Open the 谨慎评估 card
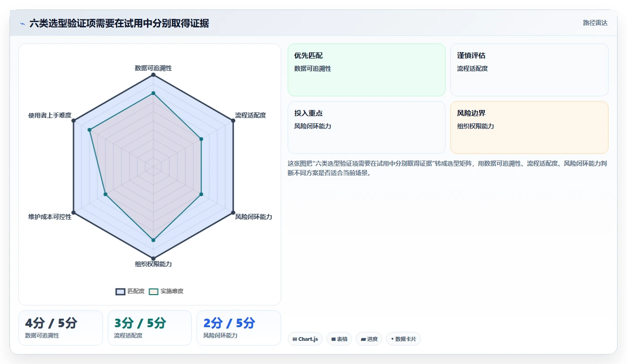The image size is (627, 364). click(529, 70)
